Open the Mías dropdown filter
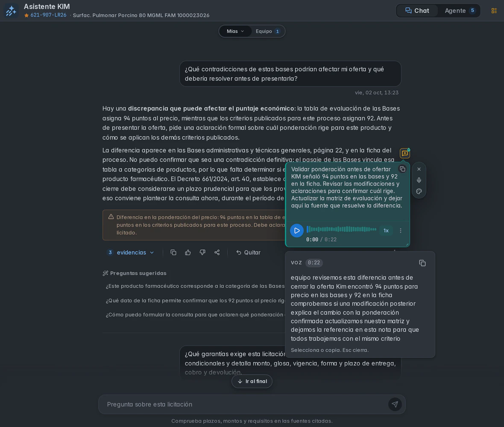The image size is (504, 427). point(235,31)
